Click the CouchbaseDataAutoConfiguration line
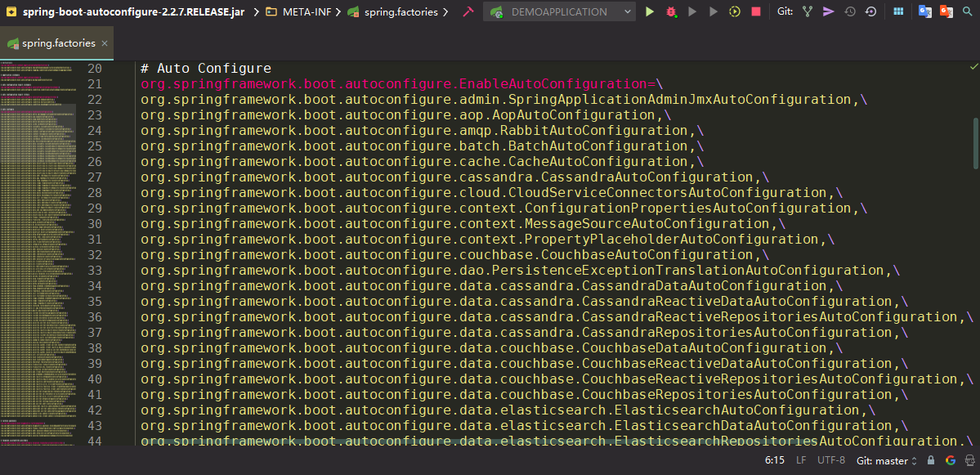This screenshot has height=475, width=980. (x=491, y=348)
